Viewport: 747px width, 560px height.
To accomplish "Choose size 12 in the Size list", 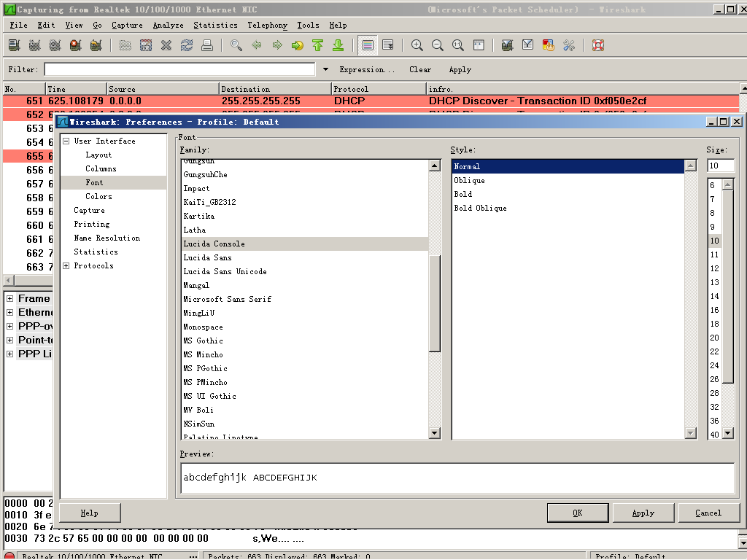I will pos(715,268).
